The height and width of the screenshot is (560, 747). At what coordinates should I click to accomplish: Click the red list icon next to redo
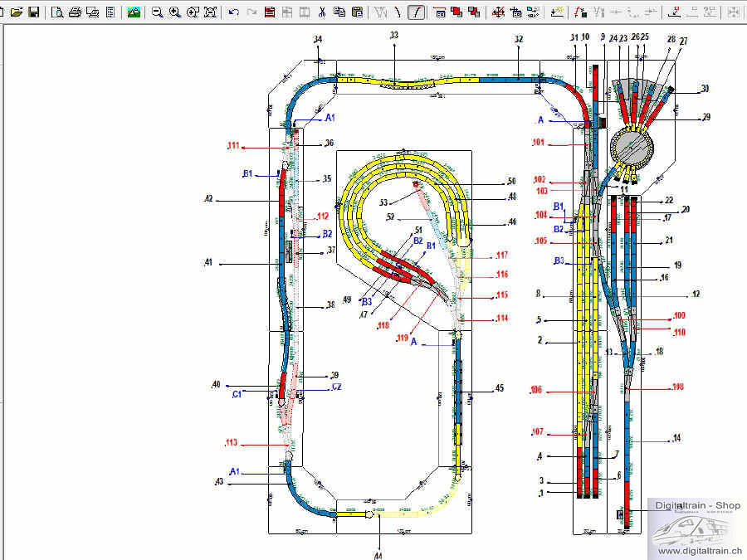[x=270, y=12]
